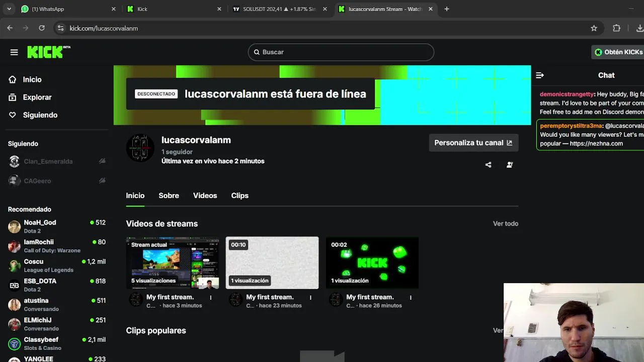Open ELMichiJ recommended channel

click(56, 324)
